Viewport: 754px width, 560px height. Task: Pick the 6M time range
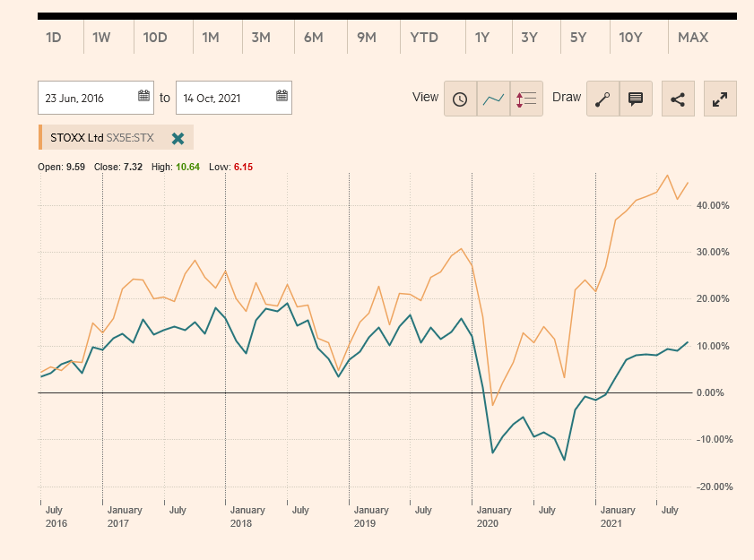313,38
